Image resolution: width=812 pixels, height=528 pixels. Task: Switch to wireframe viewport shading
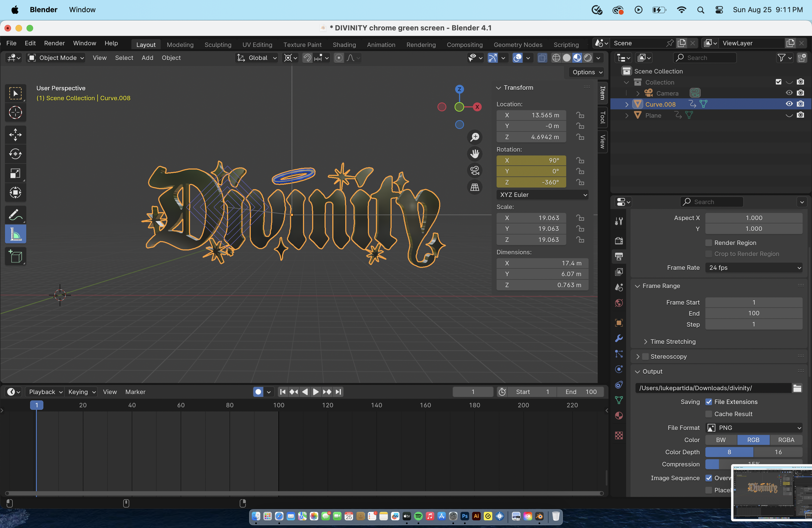pos(556,58)
